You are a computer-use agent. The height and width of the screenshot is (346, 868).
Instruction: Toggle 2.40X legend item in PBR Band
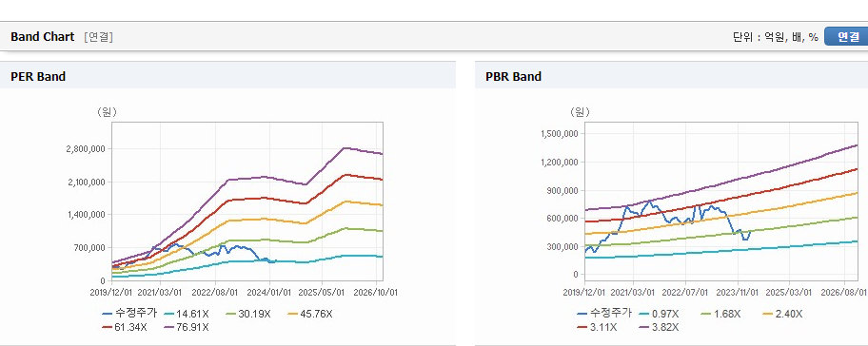point(781,314)
